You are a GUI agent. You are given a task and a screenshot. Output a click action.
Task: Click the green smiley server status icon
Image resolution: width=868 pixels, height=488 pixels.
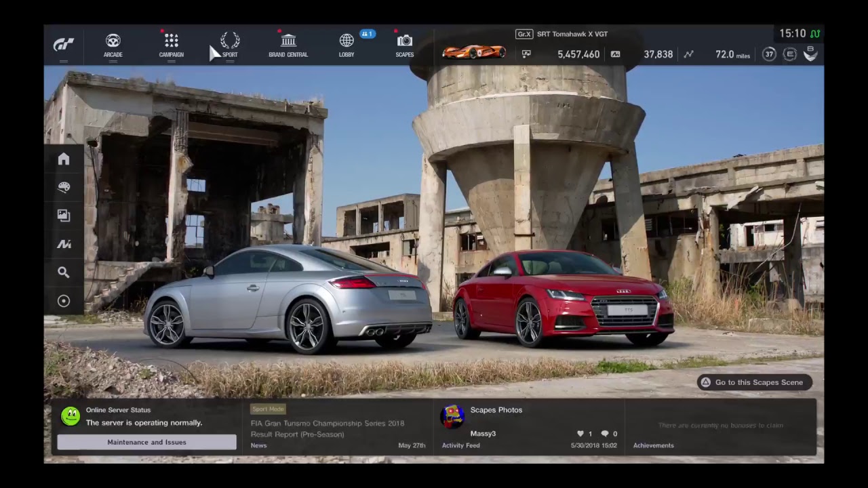pos(71,416)
